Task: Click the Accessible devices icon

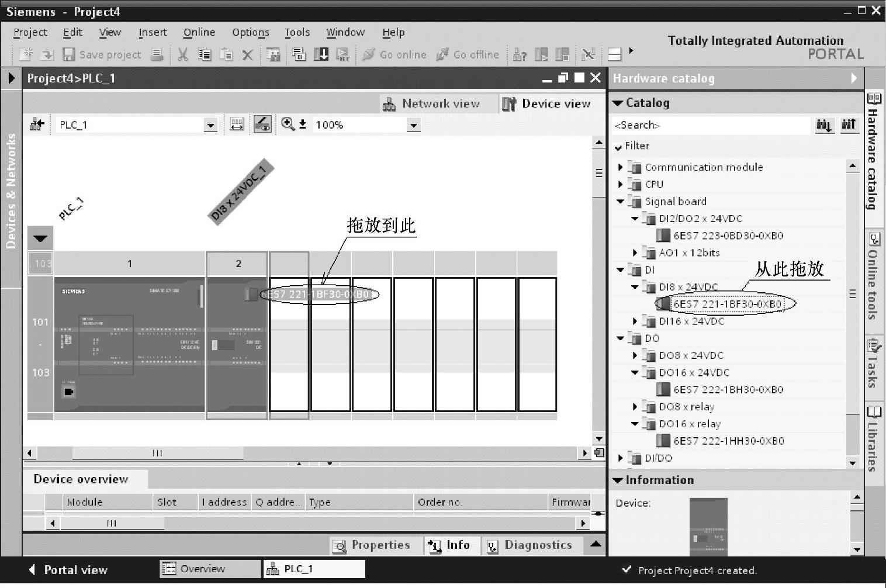Action: tap(520, 54)
